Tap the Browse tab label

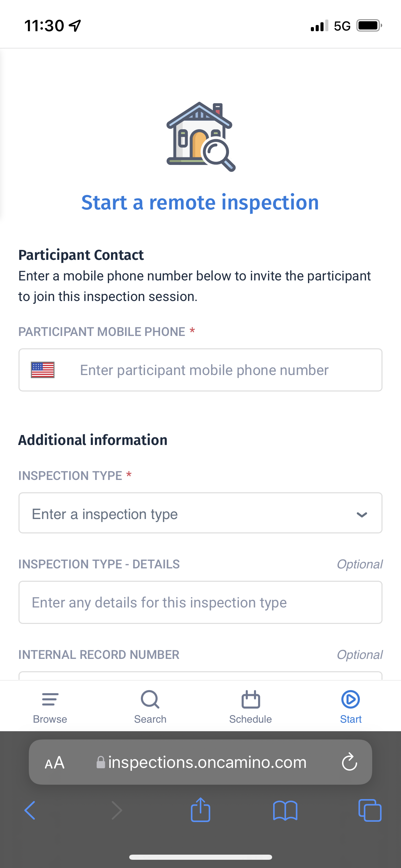coord(50,719)
